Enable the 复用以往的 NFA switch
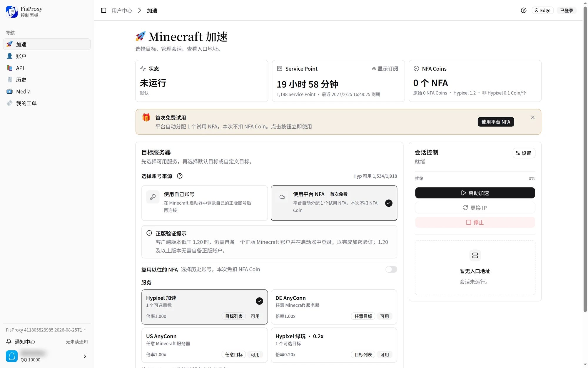The width and height of the screenshot is (588, 368). 391,269
